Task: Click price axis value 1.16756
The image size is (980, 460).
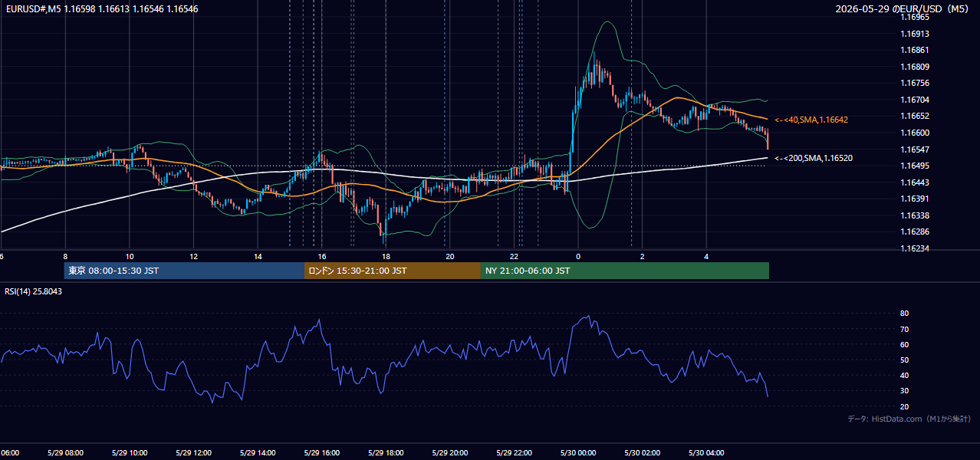Action: point(916,83)
